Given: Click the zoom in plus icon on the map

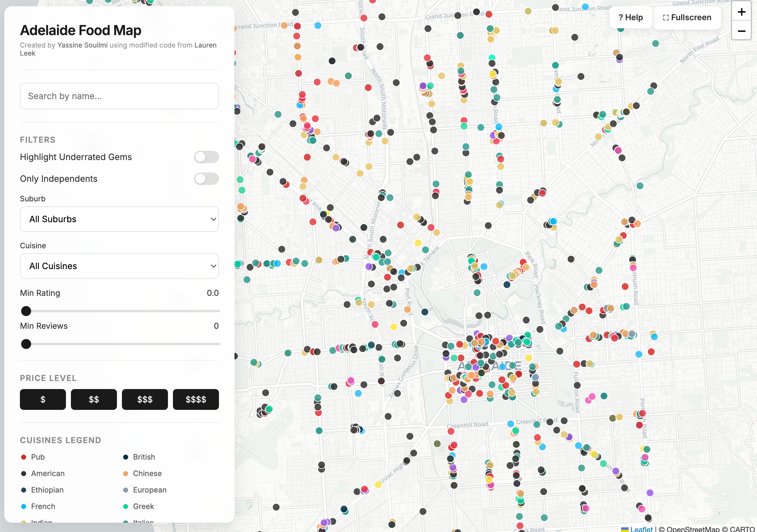Looking at the screenshot, I should click(741, 12).
